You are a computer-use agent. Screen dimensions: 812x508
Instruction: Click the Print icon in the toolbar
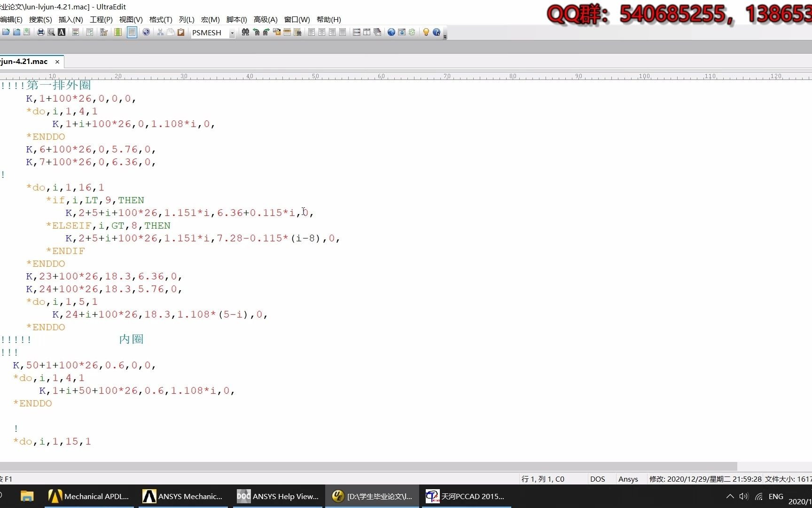pos(41,32)
